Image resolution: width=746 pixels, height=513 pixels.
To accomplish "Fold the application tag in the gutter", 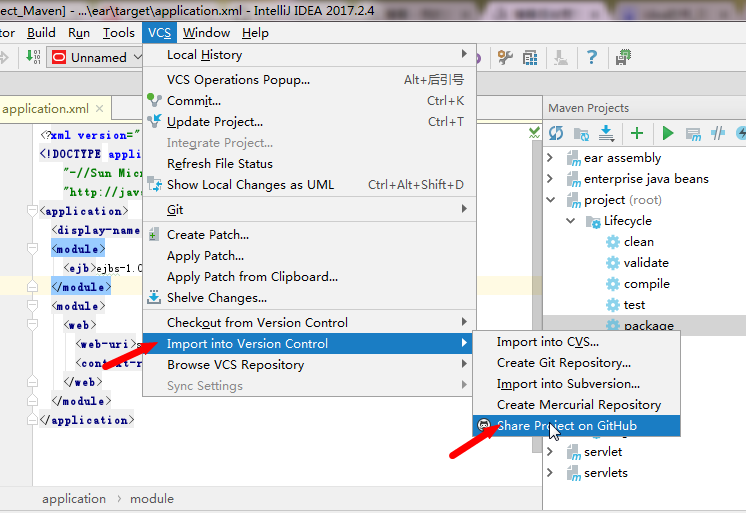I will [x=32, y=211].
